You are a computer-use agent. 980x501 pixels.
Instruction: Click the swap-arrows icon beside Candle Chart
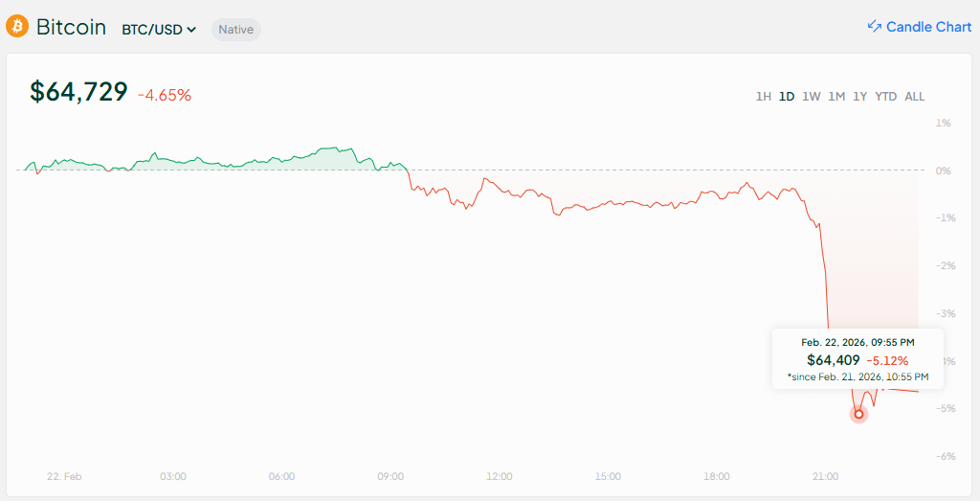(875, 27)
